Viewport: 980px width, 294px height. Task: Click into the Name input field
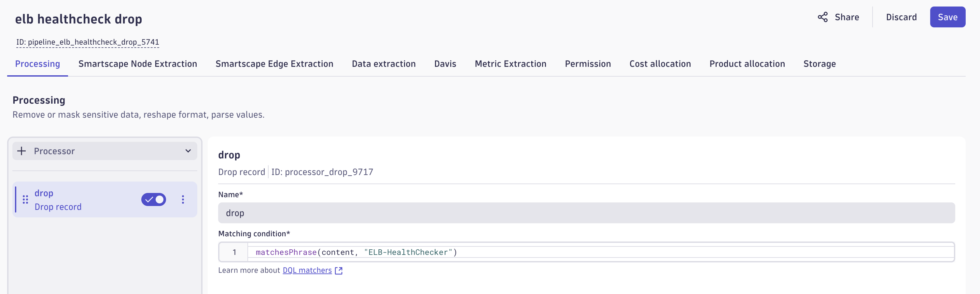click(586, 213)
